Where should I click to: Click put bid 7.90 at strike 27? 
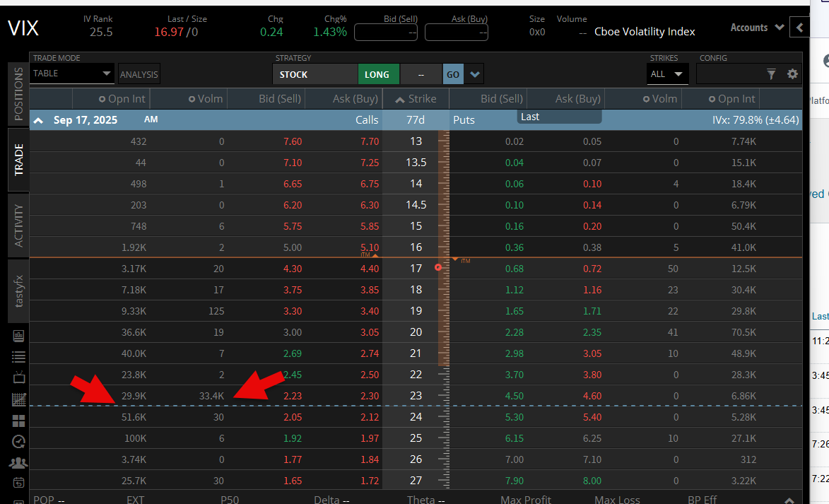pos(514,481)
